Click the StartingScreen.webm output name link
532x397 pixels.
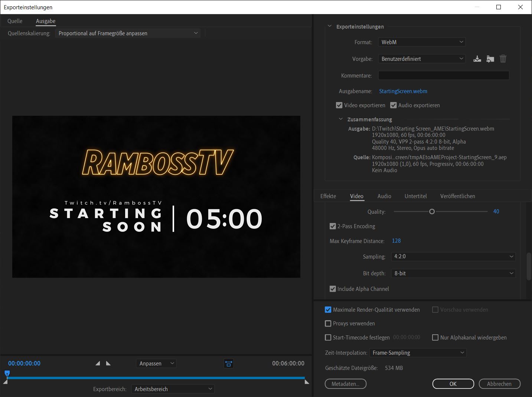(403, 91)
